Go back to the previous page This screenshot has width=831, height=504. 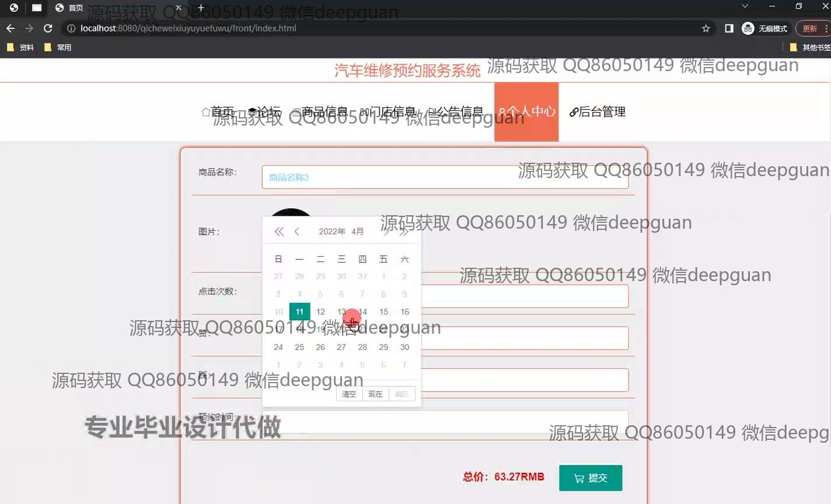pyautogui.click(x=11, y=28)
